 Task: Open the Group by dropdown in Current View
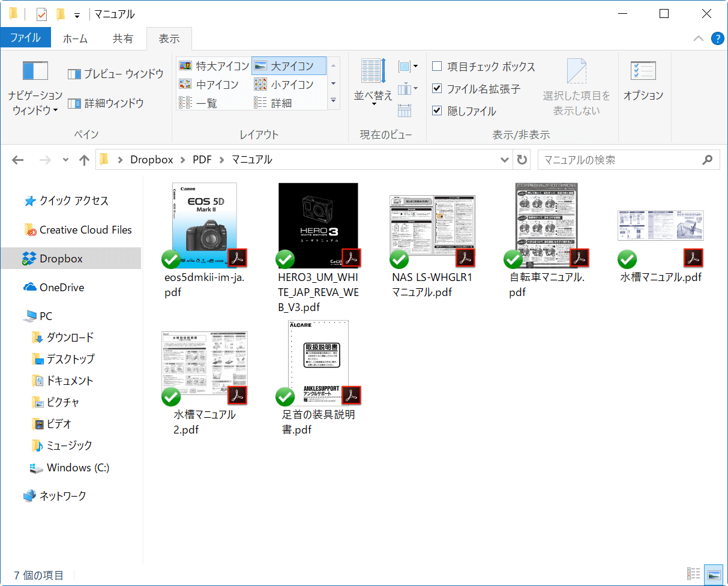pyautogui.click(x=408, y=67)
